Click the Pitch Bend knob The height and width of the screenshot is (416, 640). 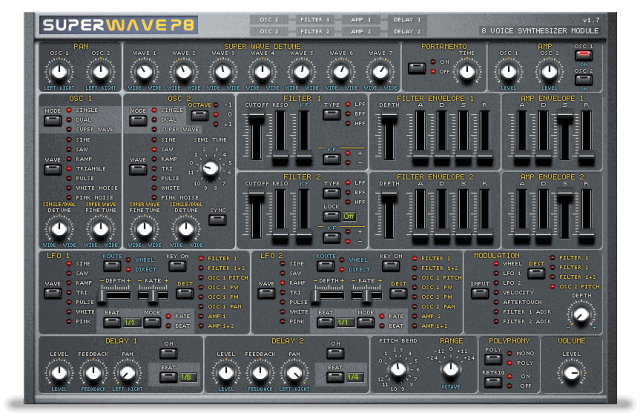click(x=398, y=369)
